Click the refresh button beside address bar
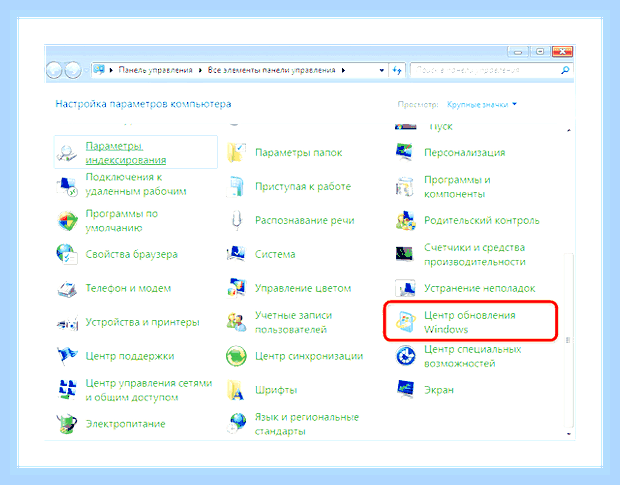 pos(397,70)
